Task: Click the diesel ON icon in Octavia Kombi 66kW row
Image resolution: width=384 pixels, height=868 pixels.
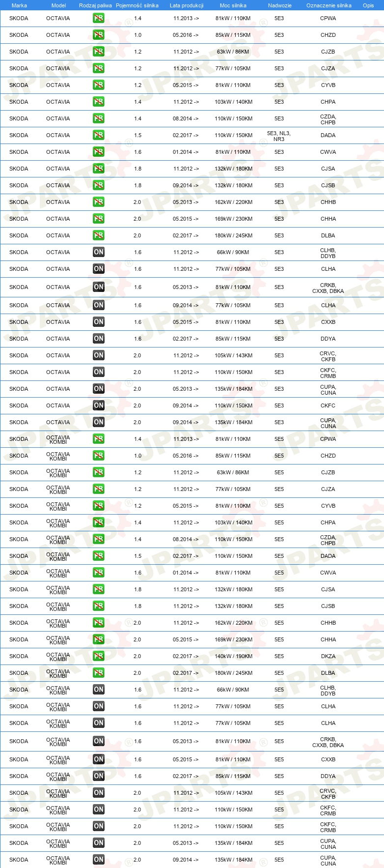Action: [x=99, y=690]
